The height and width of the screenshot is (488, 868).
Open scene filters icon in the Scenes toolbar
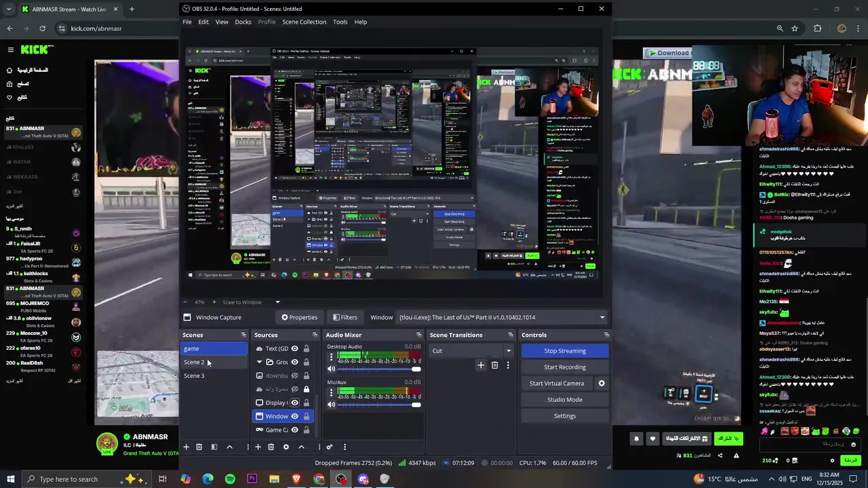tap(214, 447)
